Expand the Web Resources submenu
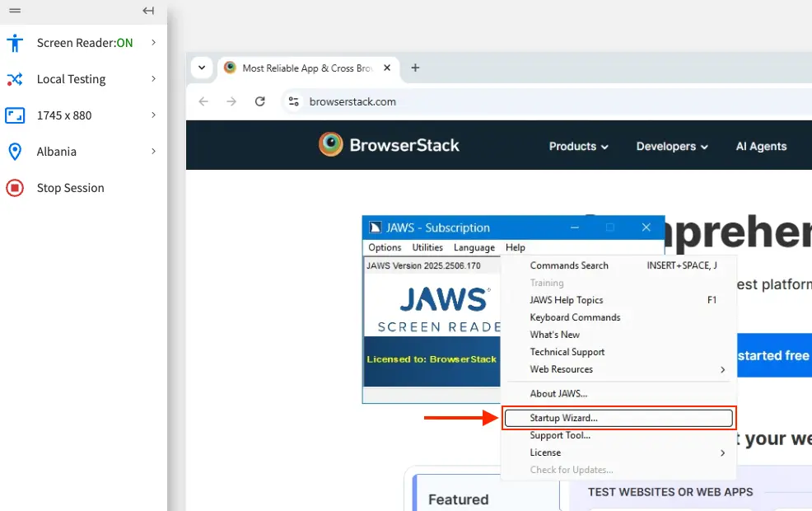The height and width of the screenshot is (511, 812). point(561,369)
